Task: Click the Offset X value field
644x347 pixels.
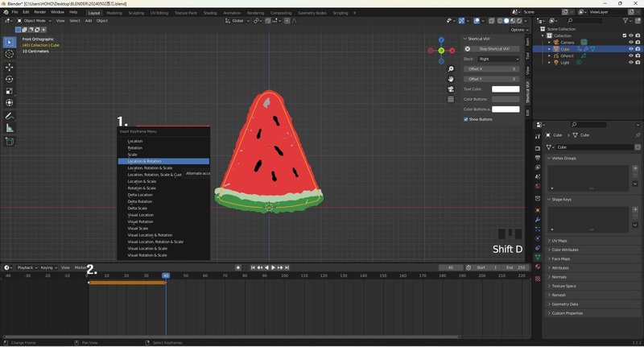Action: [492, 69]
